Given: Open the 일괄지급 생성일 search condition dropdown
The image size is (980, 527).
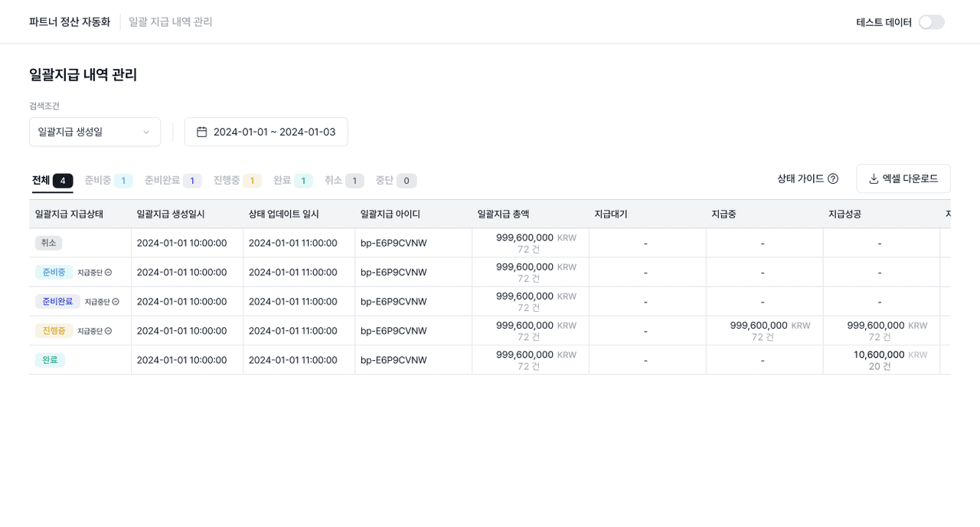Looking at the screenshot, I should [x=94, y=132].
